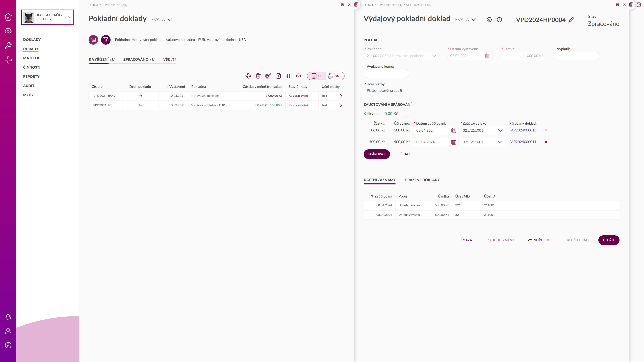The height and width of the screenshot is (362, 644).
Task: Click ZAHODIT ZMĚNY button
Action: point(501,240)
